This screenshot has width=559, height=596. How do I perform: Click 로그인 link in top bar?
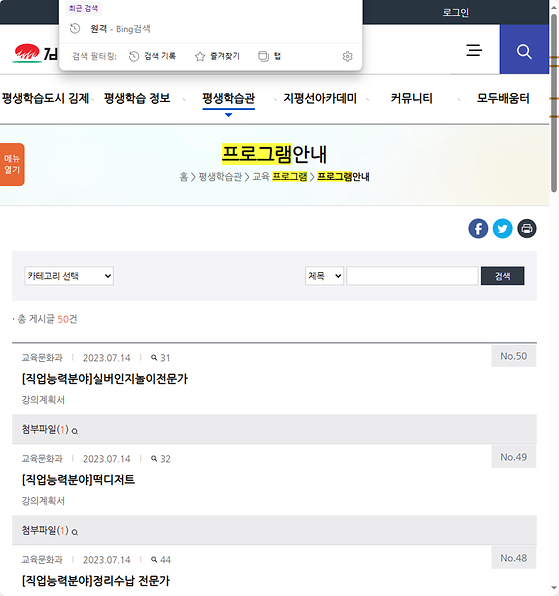(x=455, y=13)
